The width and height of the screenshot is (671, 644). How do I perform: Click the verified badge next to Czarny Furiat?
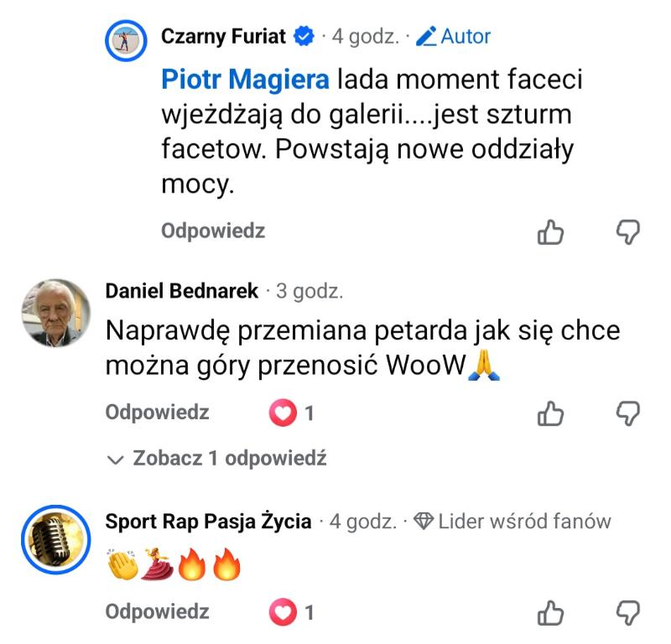304,37
